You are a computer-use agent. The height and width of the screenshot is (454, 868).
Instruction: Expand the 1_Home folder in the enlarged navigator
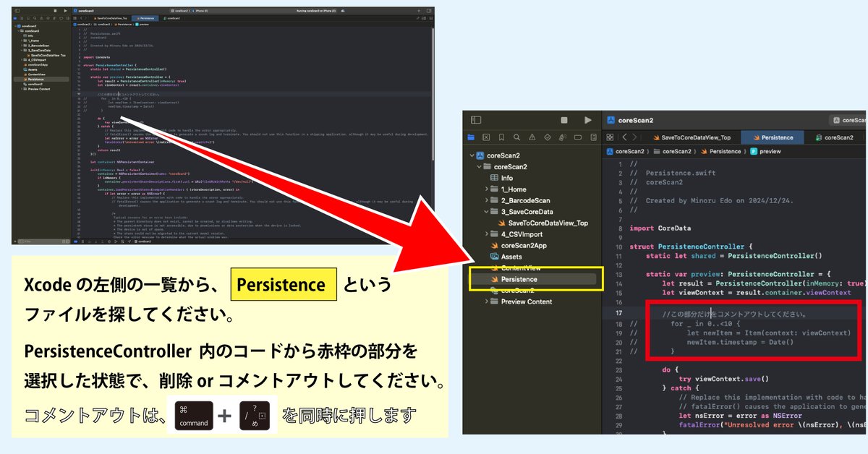(x=487, y=189)
